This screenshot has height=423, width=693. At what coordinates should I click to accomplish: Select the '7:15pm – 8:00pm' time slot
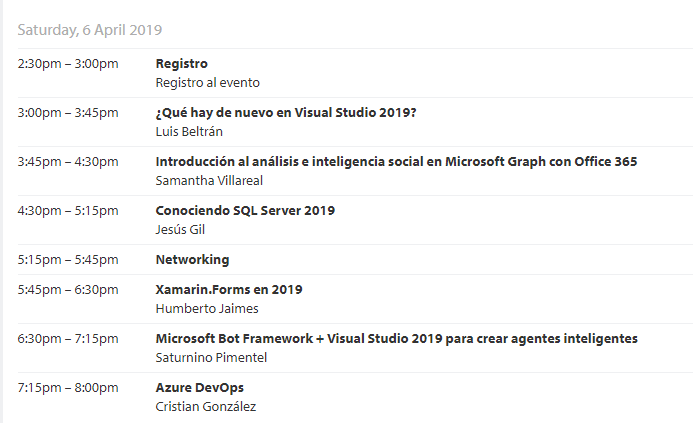[68, 388]
